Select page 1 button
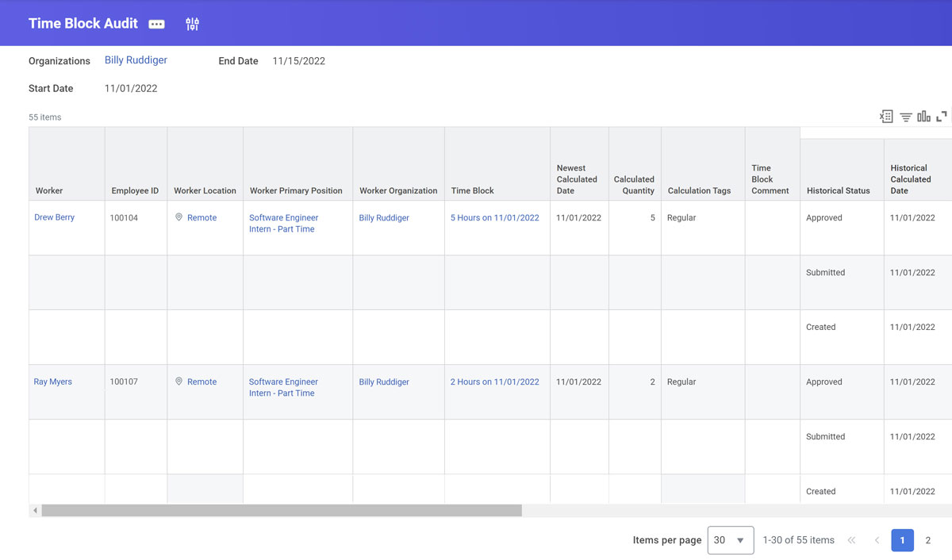The height and width of the screenshot is (560, 952). point(902,540)
